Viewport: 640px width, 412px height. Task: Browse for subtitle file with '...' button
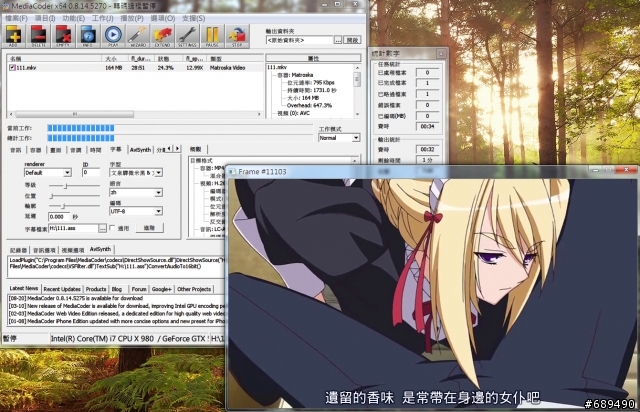[x=102, y=229]
